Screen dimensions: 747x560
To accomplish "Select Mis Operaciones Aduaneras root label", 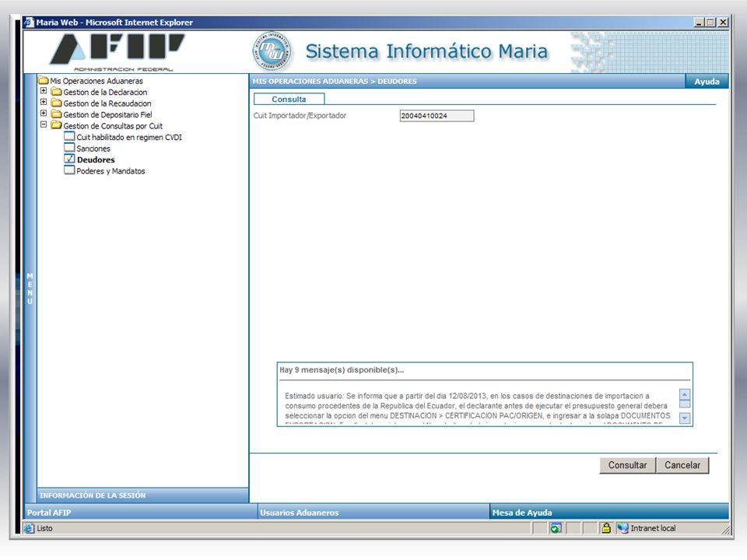I will (x=96, y=81).
